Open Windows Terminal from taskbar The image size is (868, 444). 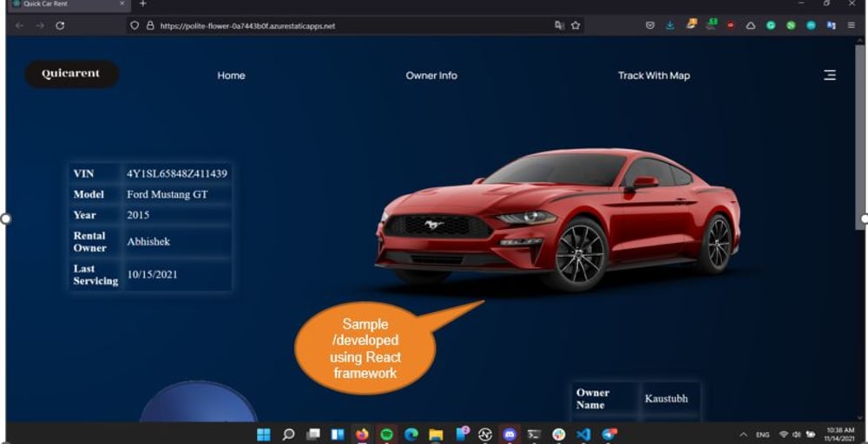(534, 434)
